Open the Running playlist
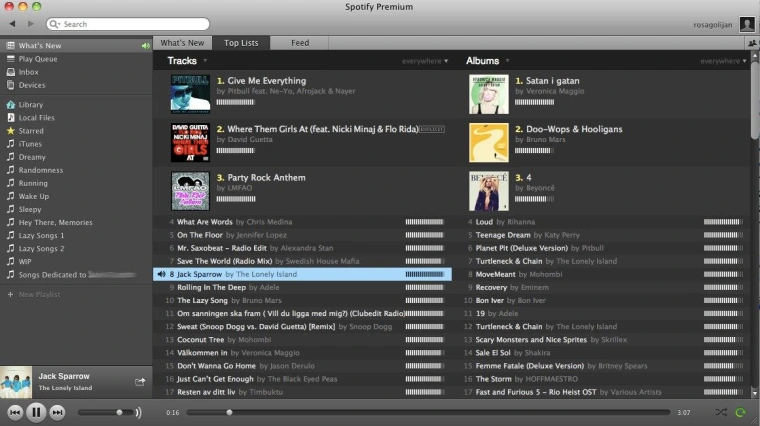 pyautogui.click(x=76, y=183)
